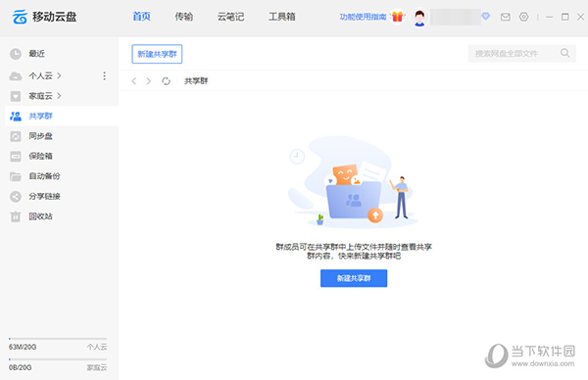Image resolution: width=588 pixels, height=380 pixels.
Task: Click the share icon beside 分享链接
Action: pos(16,197)
